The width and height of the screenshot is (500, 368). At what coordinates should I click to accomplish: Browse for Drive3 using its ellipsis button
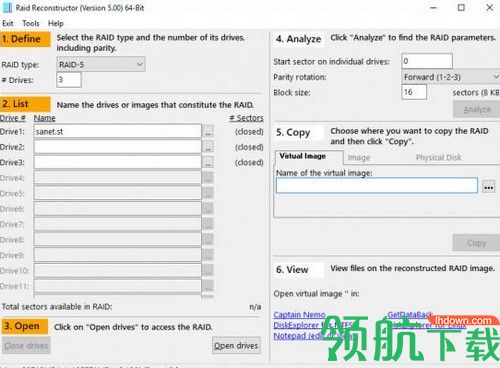pyautogui.click(x=208, y=163)
